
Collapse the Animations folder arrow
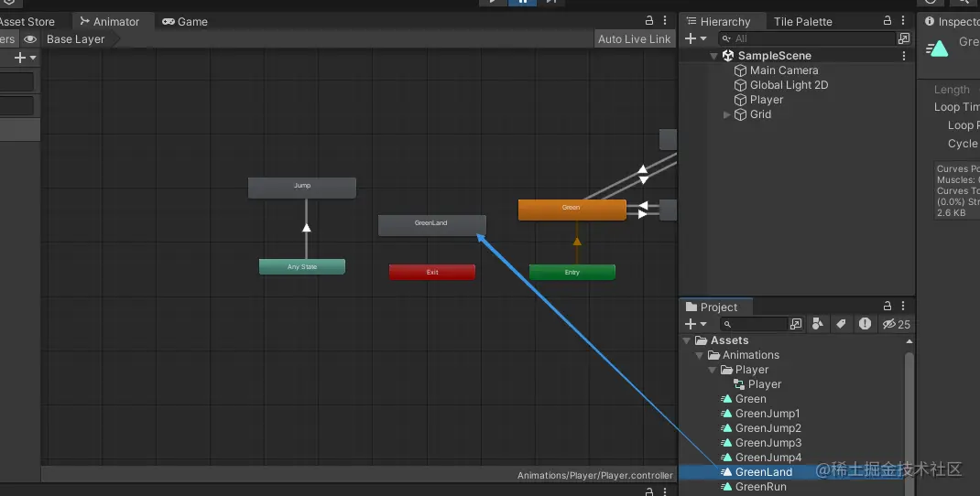coord(700,355)
